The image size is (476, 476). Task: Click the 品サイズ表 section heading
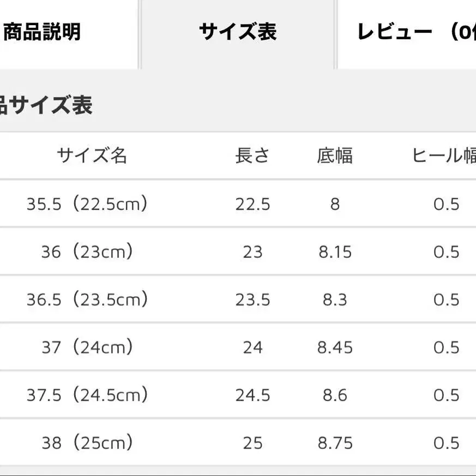tap(46, 105)
